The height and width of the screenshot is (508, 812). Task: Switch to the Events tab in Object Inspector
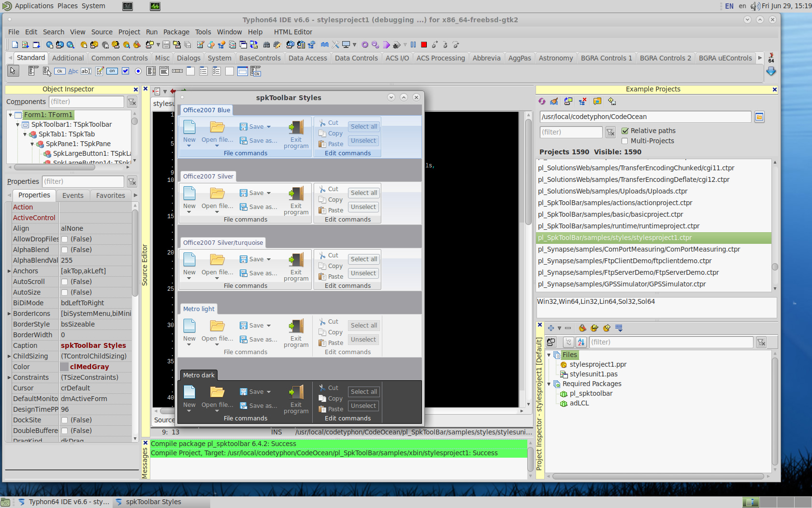click(73, 195)
